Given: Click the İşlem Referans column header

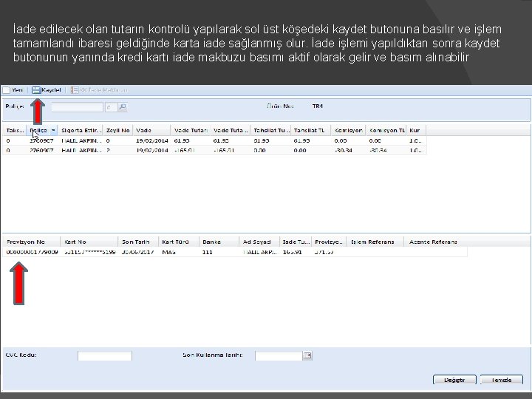Looking at the screenshot, I should coord(375,242).
